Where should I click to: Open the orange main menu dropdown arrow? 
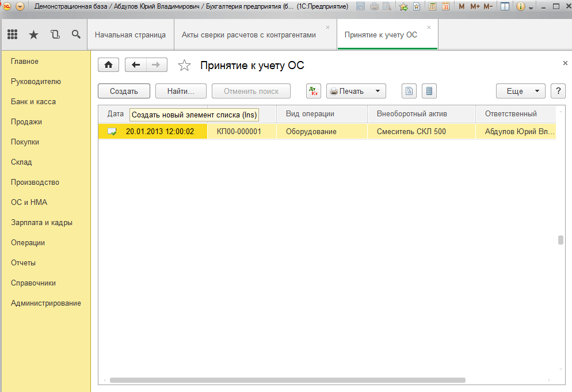click(x=20, y=7)
